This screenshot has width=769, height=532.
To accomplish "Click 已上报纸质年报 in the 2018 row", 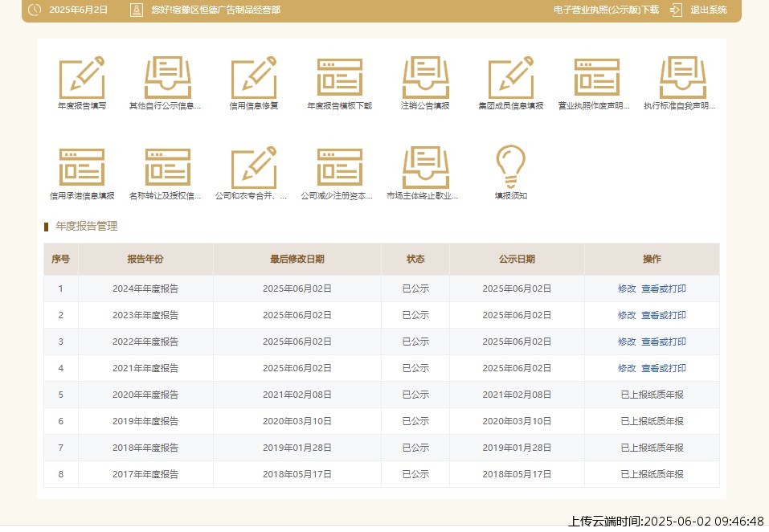I will tap(652, 448).
